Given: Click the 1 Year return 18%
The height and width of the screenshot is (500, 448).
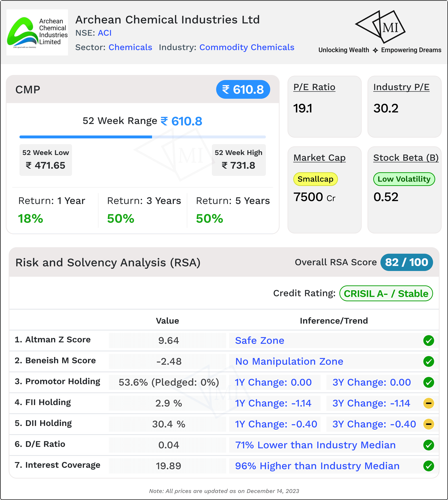Looking at the screenshot, I should point(30,219).
